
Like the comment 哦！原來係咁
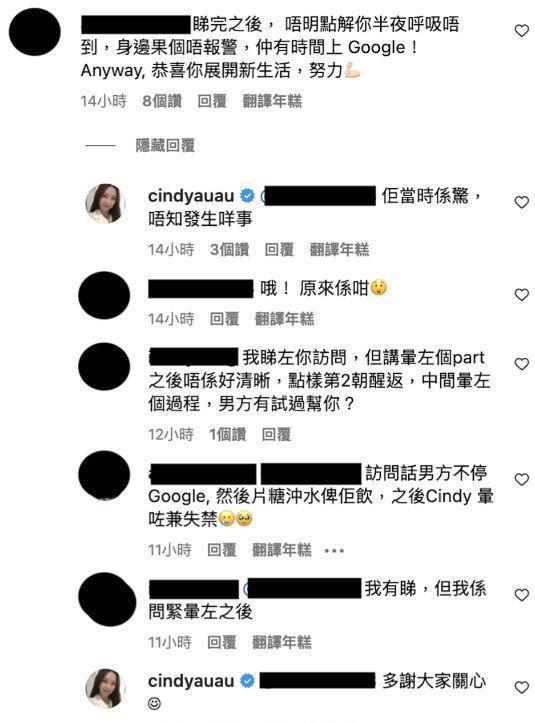click(521, 295)
